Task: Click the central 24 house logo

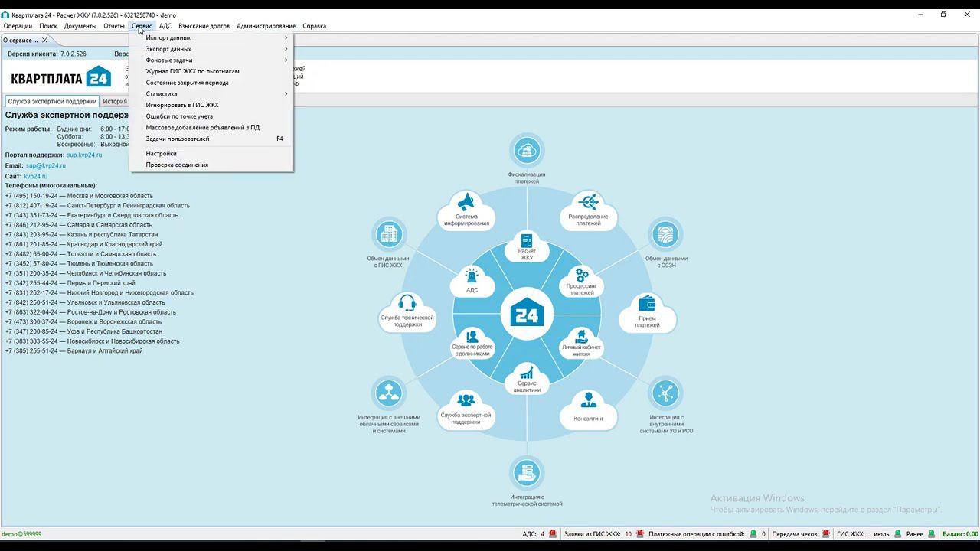Action: [x=527, y=315]
